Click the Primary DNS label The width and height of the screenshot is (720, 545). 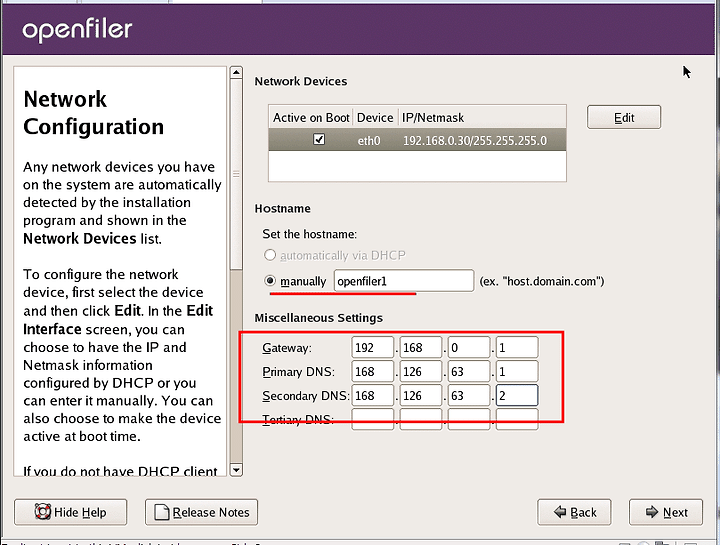point(298,372)
